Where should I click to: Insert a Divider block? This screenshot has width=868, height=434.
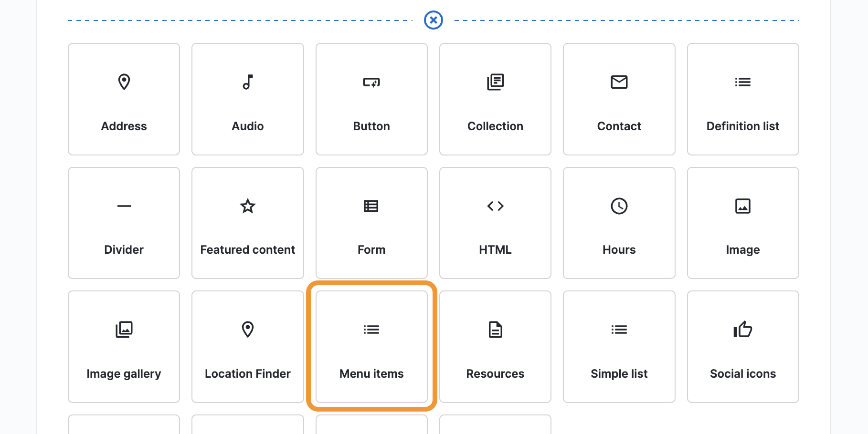point(124,223)
